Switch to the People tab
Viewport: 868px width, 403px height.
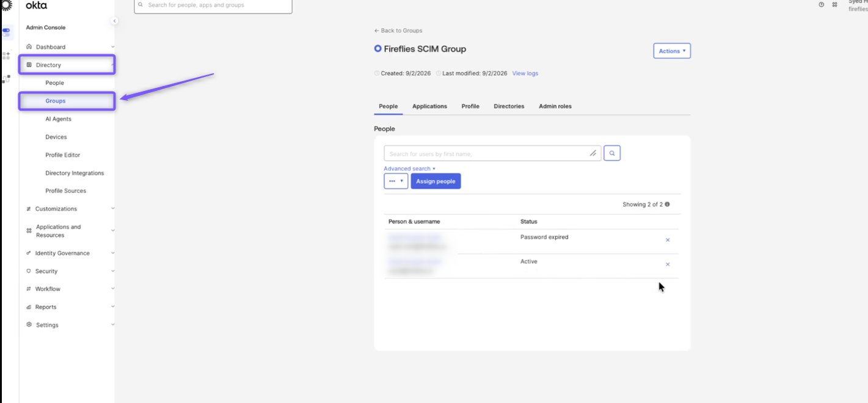point(388,106)
